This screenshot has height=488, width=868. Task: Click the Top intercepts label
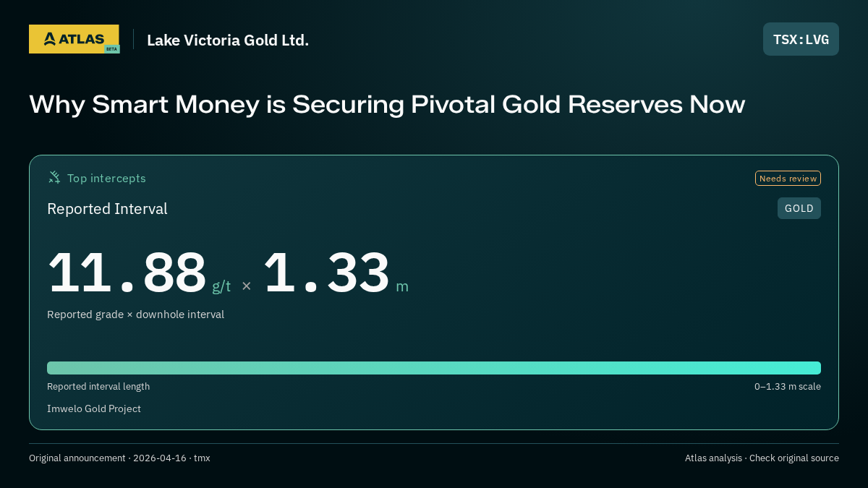(x=106, y=178)
